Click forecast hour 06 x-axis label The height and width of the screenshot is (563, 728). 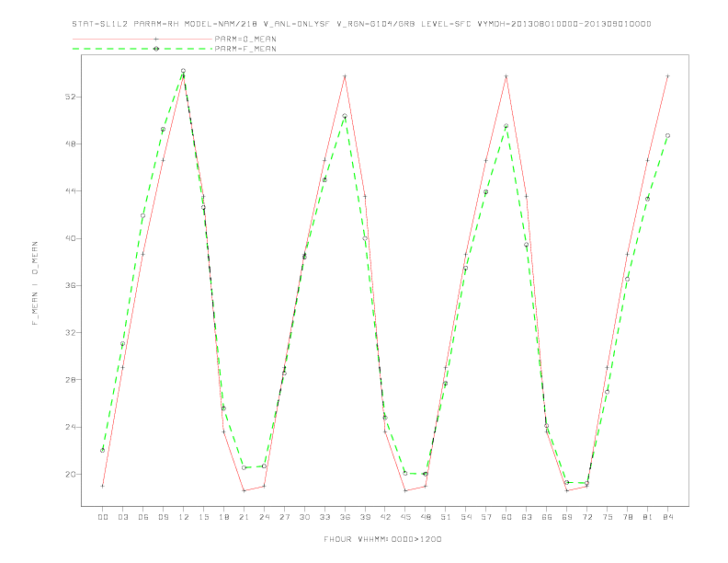click(x=143, y=517)
